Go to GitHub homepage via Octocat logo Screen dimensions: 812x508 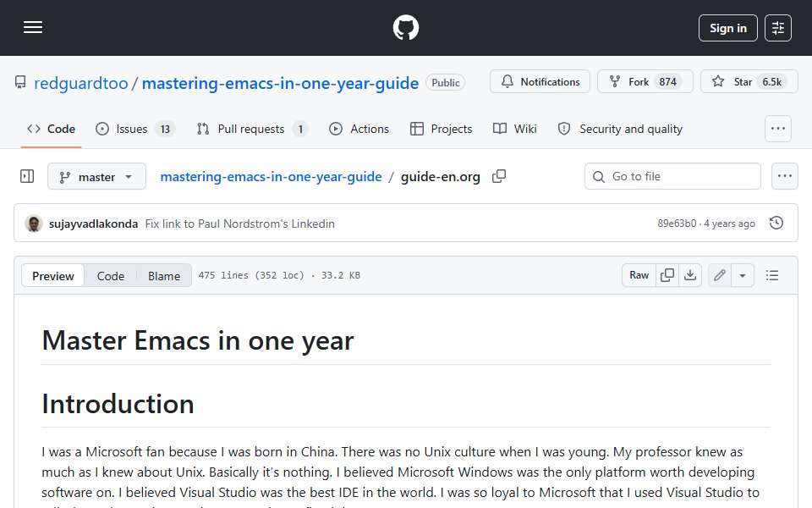(x=405, y=27)
